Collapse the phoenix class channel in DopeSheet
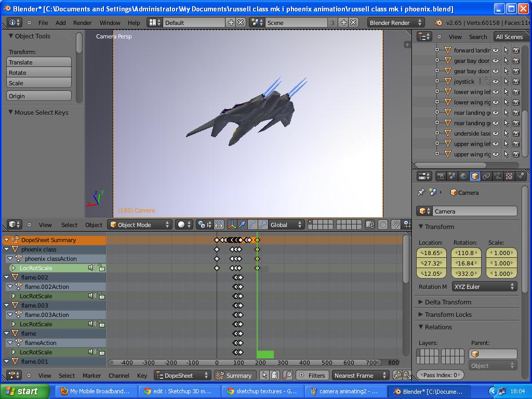The height and width of the screenshot is (399, 532). click(6, 249)
